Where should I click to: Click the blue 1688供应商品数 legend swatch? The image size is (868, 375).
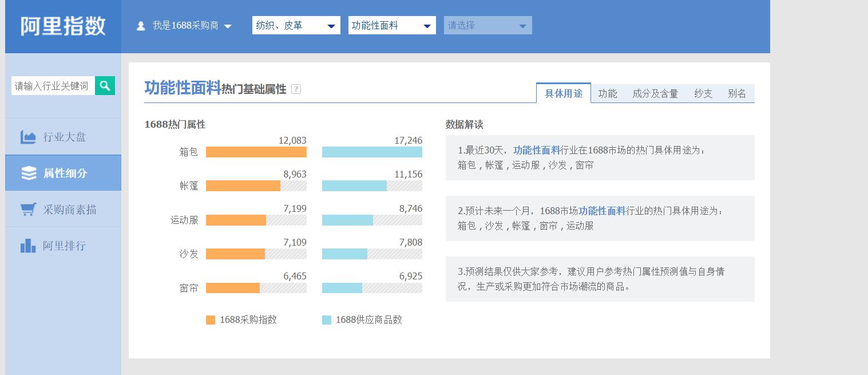(x=327, y=320)
